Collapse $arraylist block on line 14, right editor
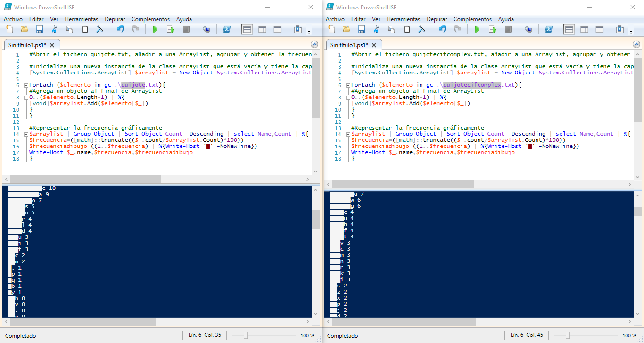This screenshot has width=644, height=343. [x=347, y=134]
